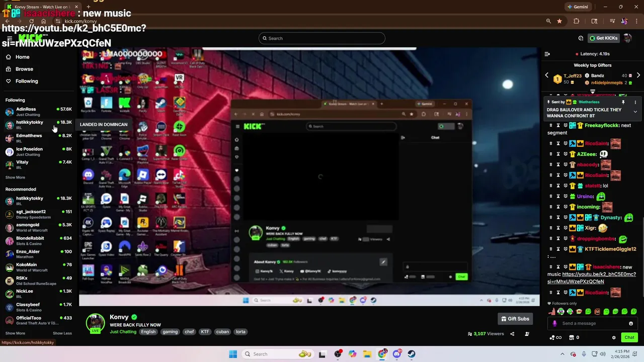
Task: Open Classybeef channel in Recommended list
Action: pos(38,307)
